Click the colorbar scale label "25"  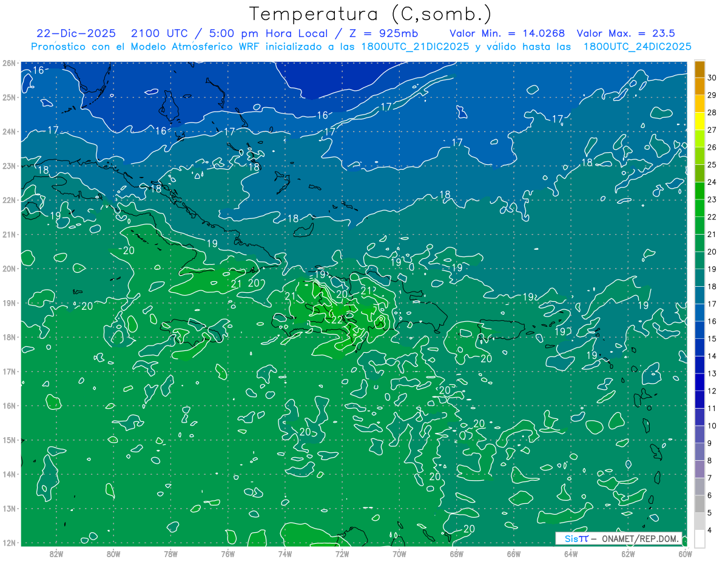(712, 164)
